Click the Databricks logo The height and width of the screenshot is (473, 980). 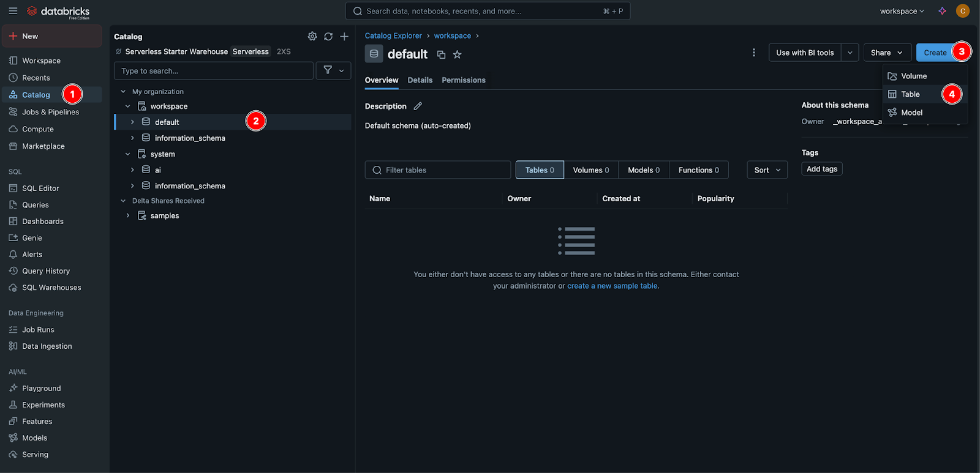click(x=58, y=12)
